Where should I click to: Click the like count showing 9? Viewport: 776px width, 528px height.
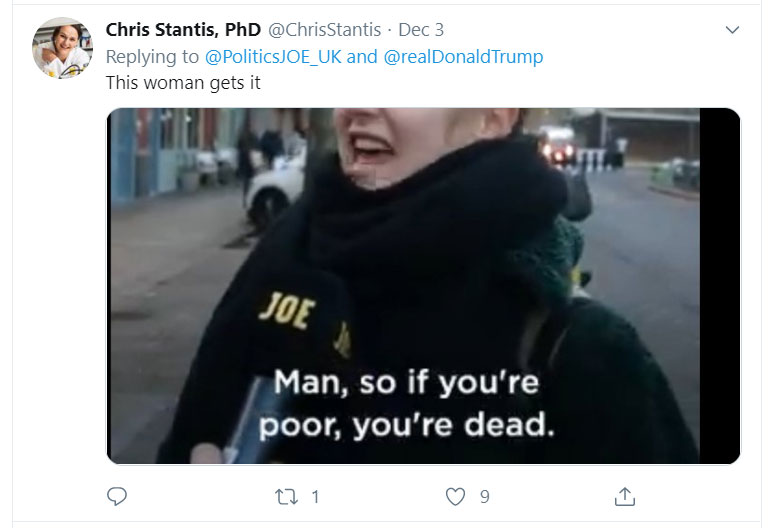tap(484, 496)
